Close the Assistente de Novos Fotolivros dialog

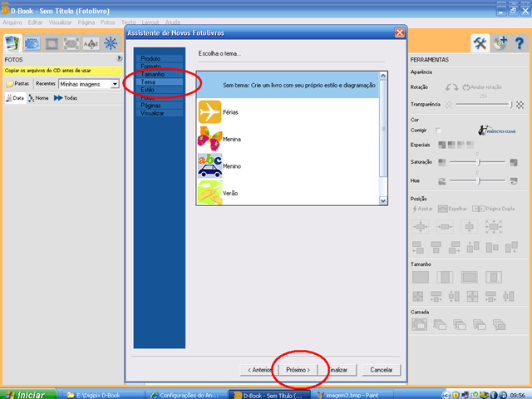tap(399, 32)
